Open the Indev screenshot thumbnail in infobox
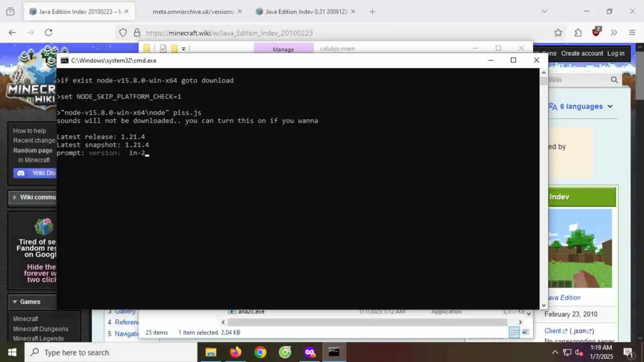 (x=580, y=248)
